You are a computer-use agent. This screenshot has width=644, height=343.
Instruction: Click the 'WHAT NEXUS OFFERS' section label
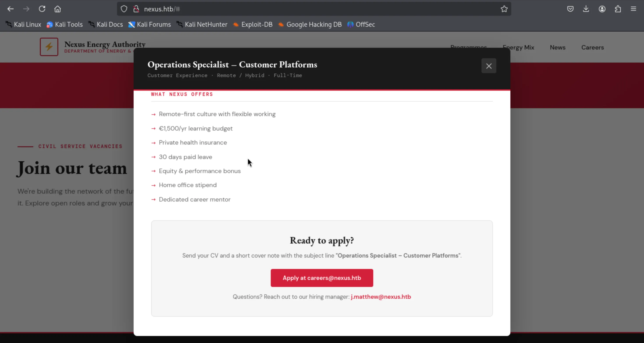click(182, 94)
